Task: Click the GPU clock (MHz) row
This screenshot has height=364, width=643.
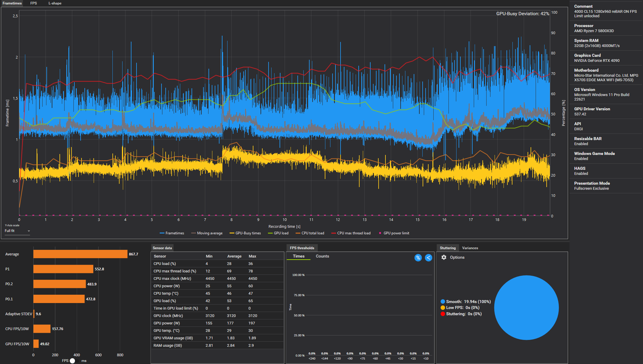Action: point(217,316)
